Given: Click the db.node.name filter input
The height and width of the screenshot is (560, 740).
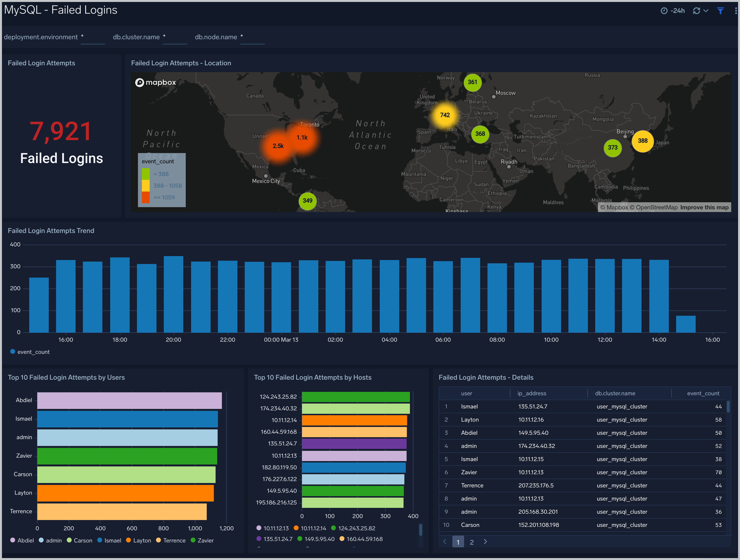Looking at the screenshot, I should 253,38.
